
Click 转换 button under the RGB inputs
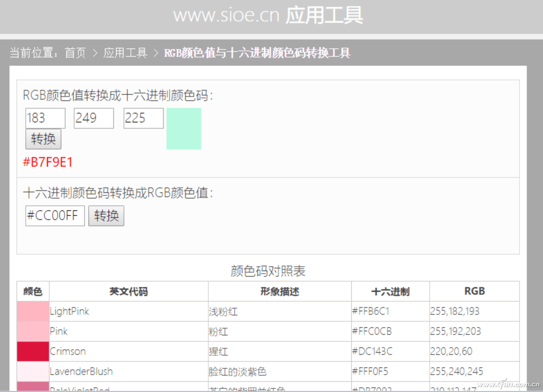click(43, 139)
